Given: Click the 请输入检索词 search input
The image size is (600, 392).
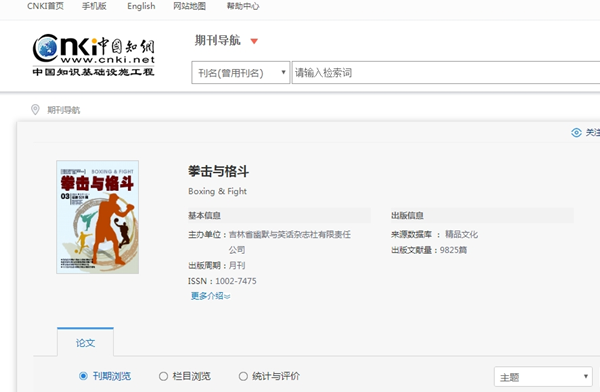Looking at the screenshot, I should pyautogui.click(x=446, y=73).
